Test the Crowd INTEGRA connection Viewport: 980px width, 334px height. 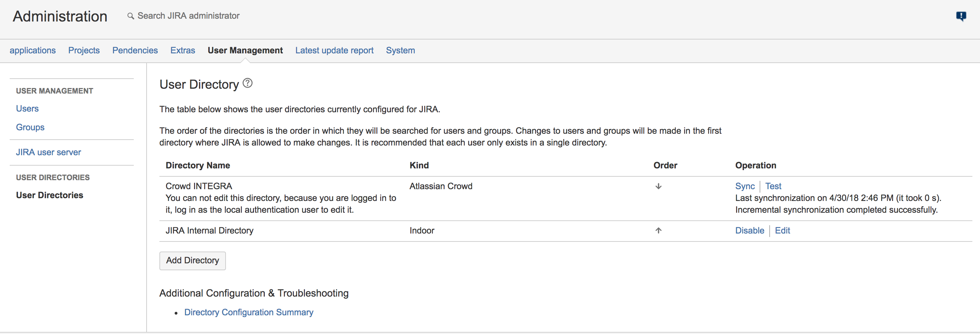773,186
